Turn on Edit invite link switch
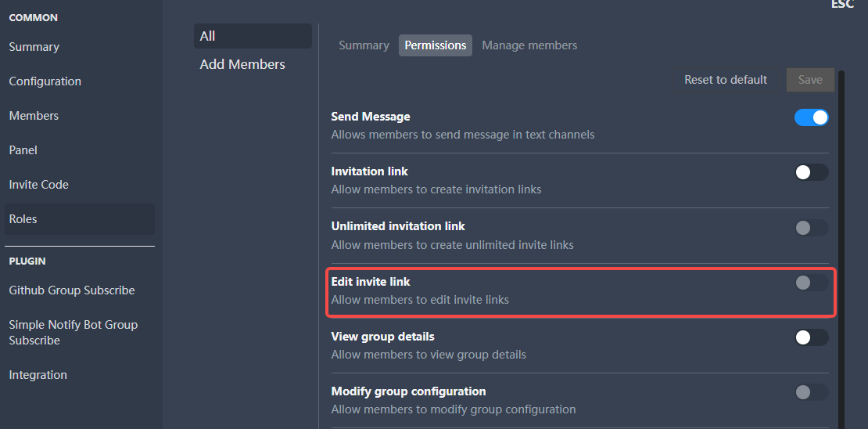Image resolution: width=868 pixels, height=429 pixels. coord(812,283)
